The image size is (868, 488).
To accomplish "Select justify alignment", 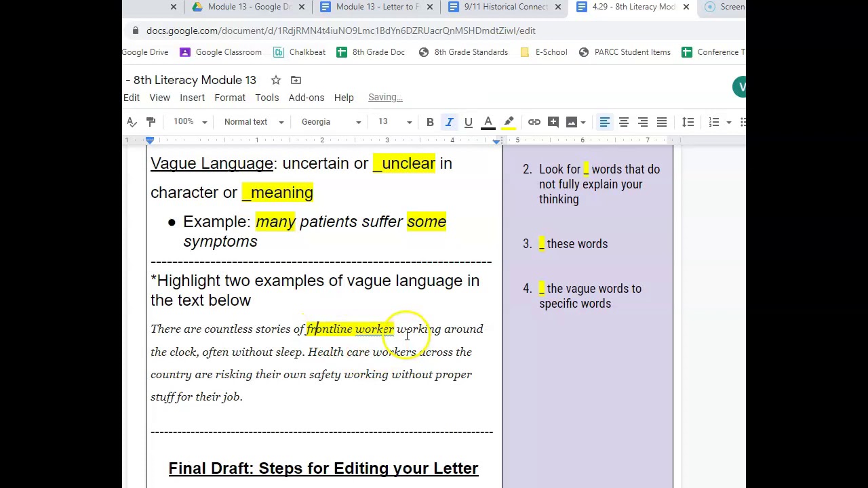I will [662, 122].
